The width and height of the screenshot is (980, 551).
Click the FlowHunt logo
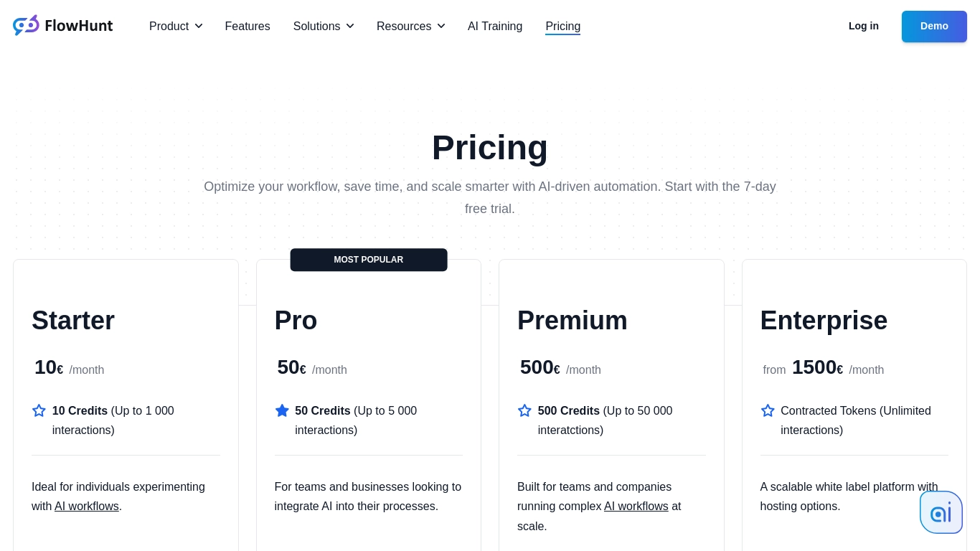(62, 24)
